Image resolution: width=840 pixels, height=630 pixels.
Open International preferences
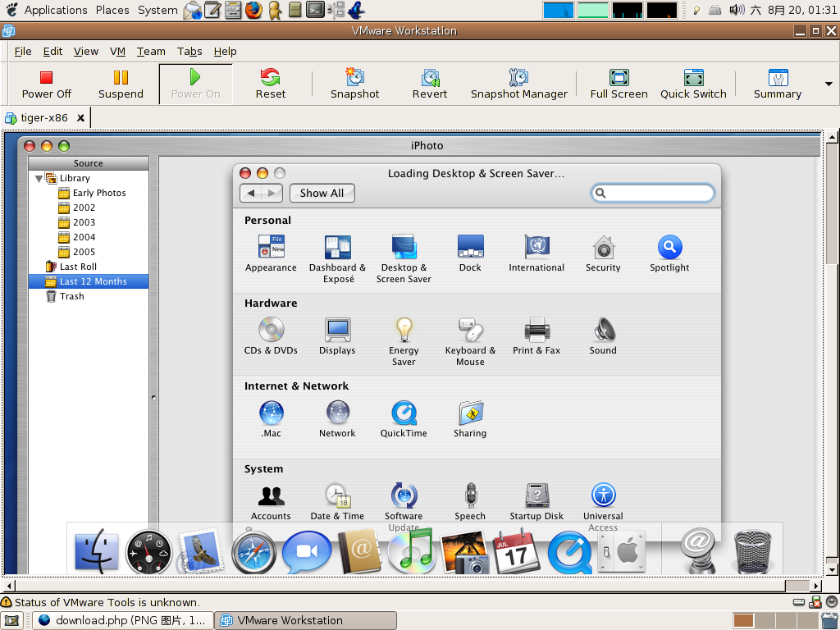click(x=536, y=253)
